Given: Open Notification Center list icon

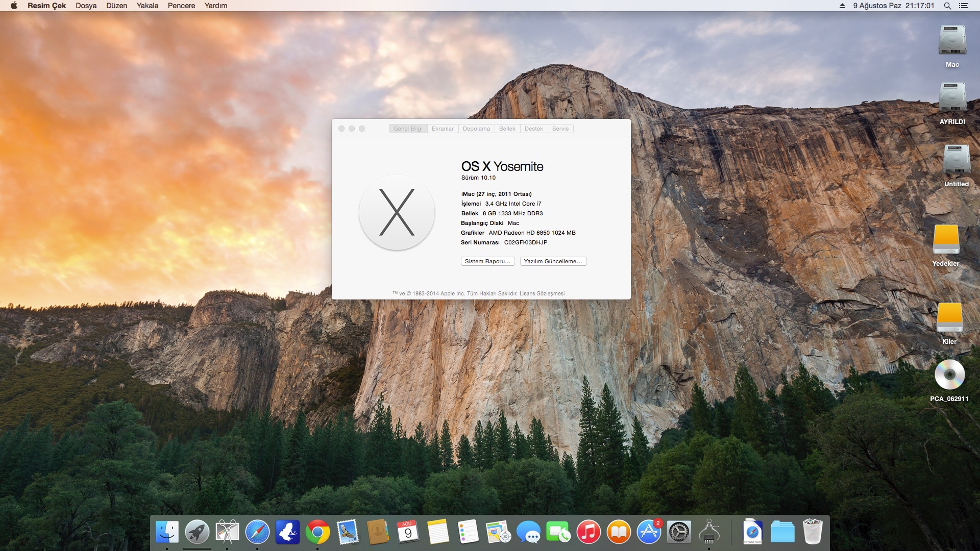Looking at the screenshot, I should coord(964,6).
